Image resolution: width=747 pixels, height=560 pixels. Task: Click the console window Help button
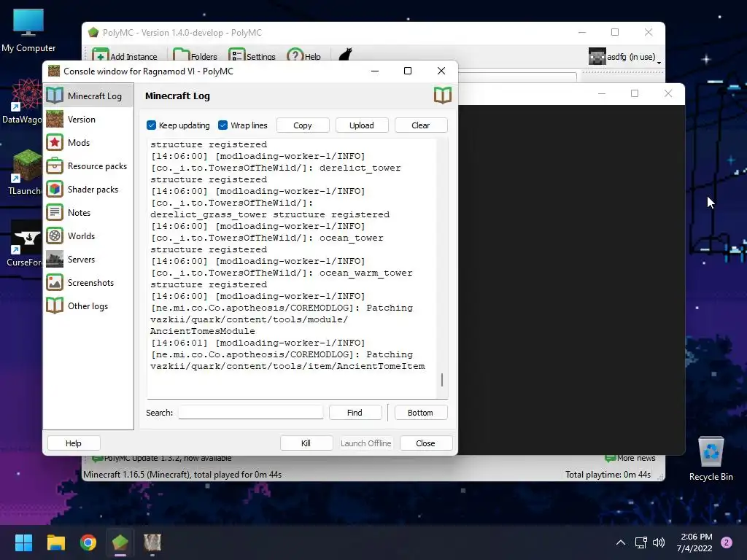74,443
